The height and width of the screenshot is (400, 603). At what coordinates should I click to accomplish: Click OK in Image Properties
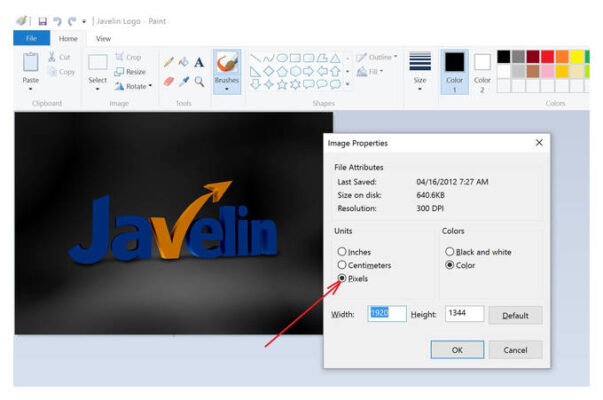[x=457, y=350]
